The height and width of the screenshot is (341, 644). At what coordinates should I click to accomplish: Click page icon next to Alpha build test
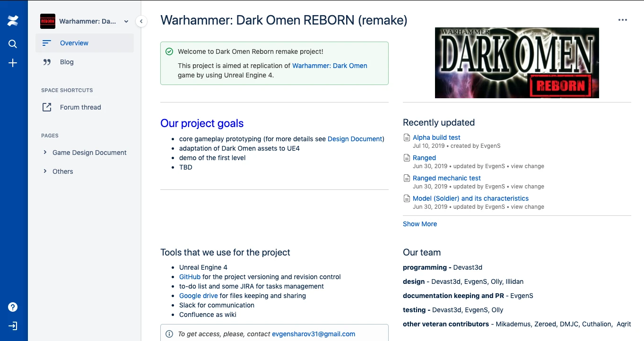click(407, 137)
